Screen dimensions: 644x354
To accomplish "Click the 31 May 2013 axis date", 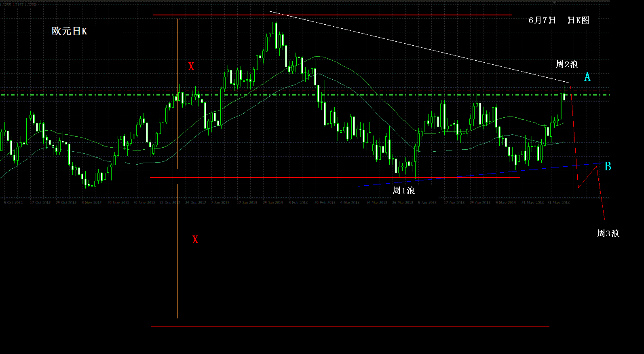I will 559,202.
